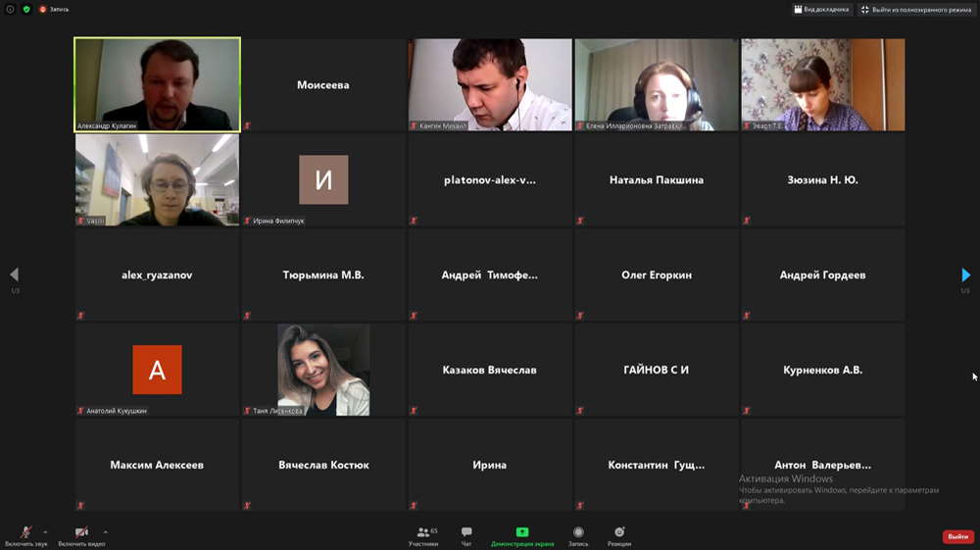Screen dimensions: 980x550
Task: Select the alex_ryazanov tile
Action: click(157, 275)
